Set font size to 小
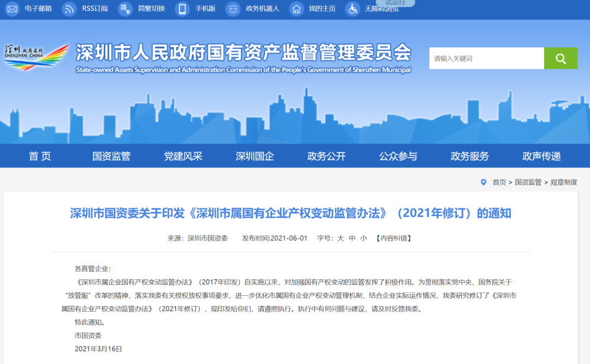This screenshot has width=590, height=364. pyautogui.click(x=363, y=238)
